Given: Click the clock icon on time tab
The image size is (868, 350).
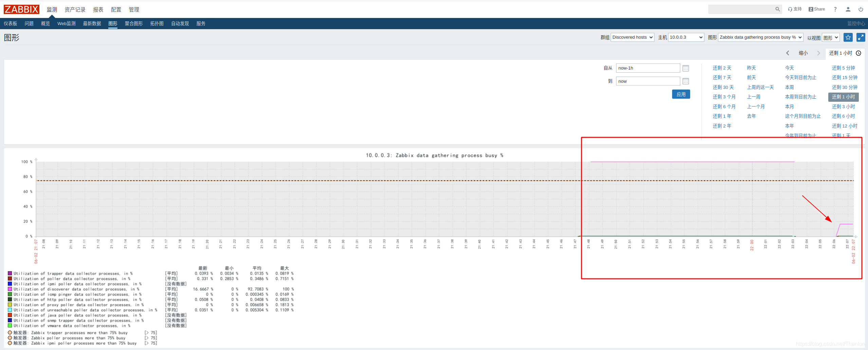Looking at the screenshot, I should (858, 53).
